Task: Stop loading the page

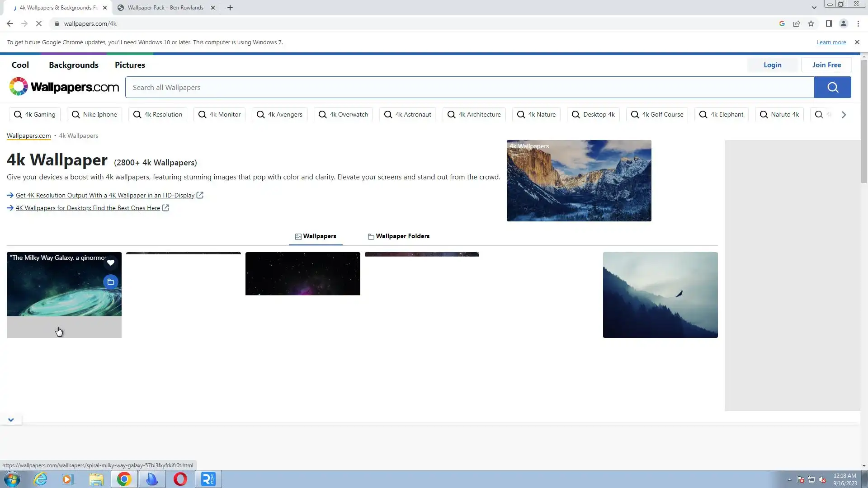Action: (39, 23)
